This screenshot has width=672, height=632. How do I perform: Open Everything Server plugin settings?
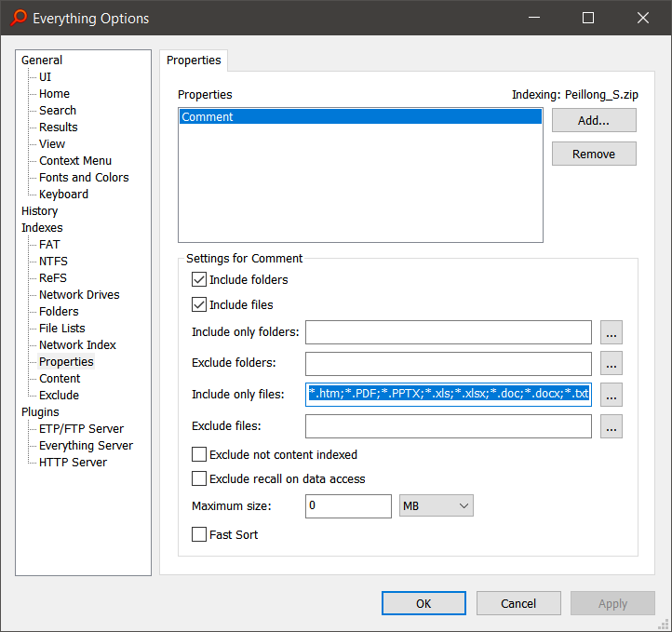87,445
